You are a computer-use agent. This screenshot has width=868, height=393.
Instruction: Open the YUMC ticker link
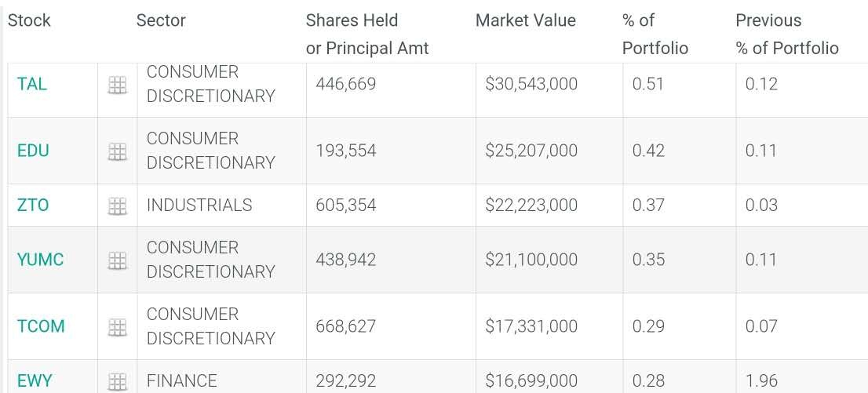40,260
